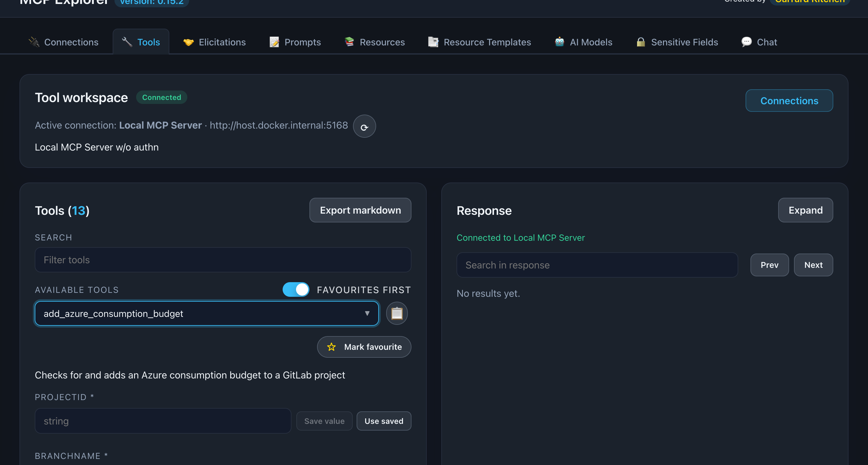Click the star Mark favourite icon
This screenshot has height=465, width=868.
pyautogui.click(x=331, y=347)
